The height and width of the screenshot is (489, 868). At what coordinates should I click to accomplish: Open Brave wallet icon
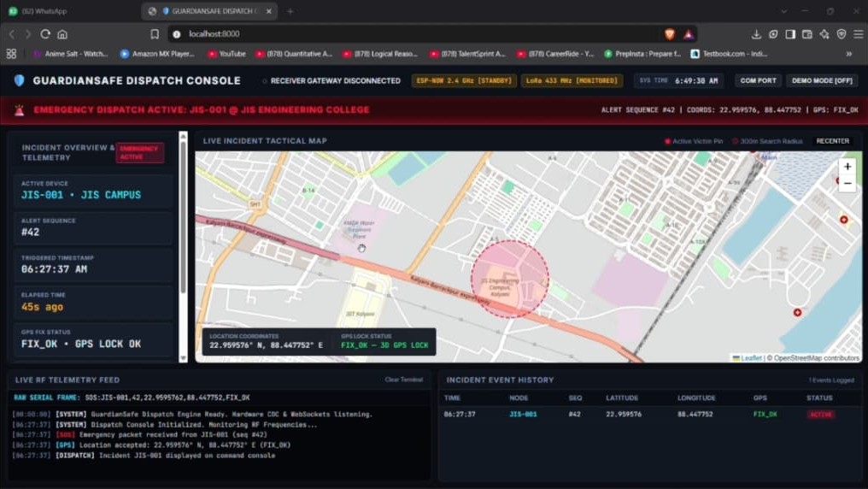point(807,34)
